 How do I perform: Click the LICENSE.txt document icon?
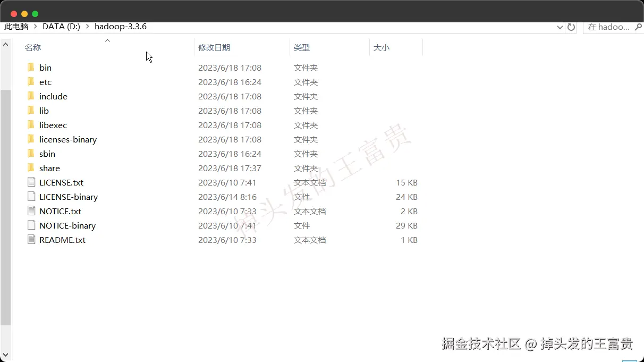[x=31, y=182]
